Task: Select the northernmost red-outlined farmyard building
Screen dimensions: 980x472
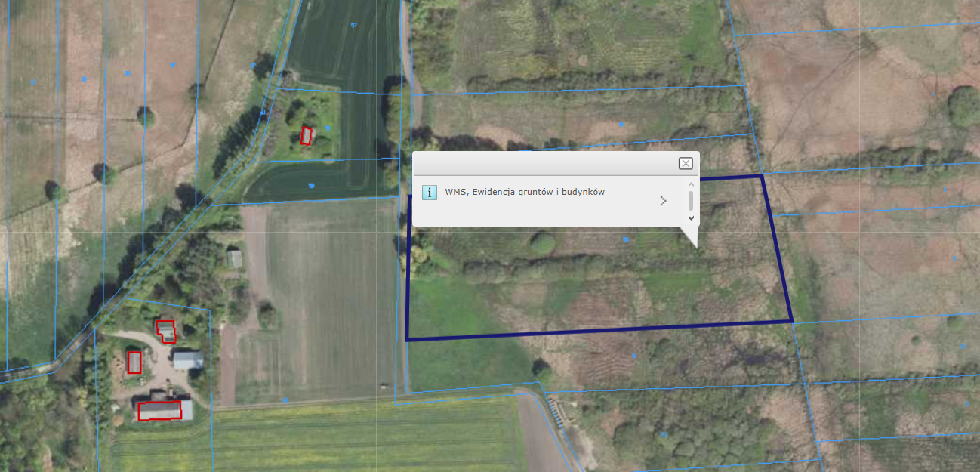Action: click(165, 330)
